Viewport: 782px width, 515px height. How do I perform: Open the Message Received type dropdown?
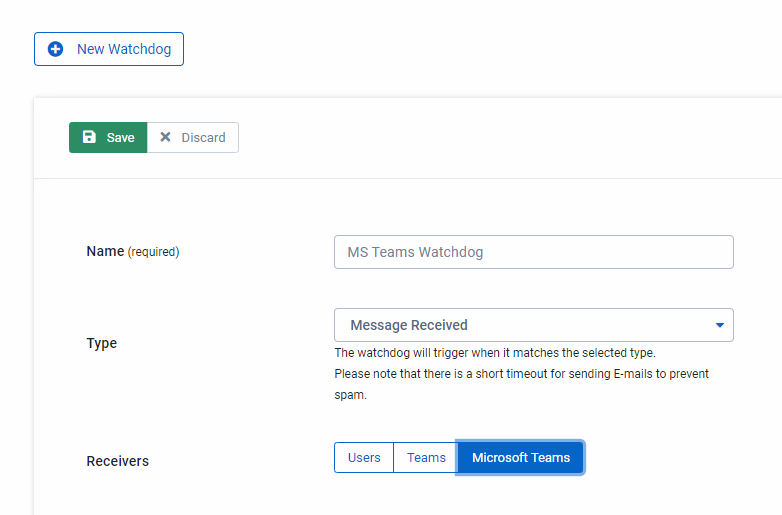(534, 325)
